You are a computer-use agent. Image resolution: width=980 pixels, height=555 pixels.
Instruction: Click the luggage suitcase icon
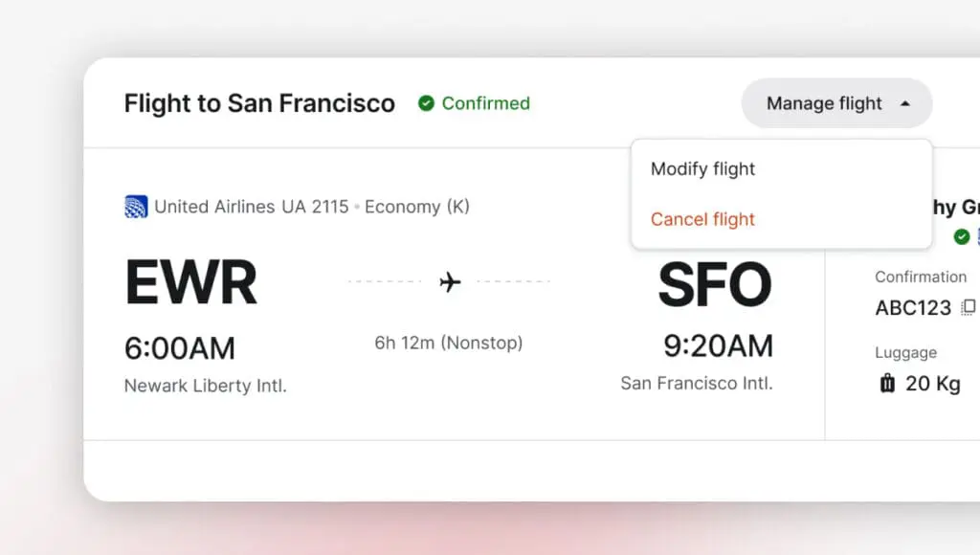(887, 384)
